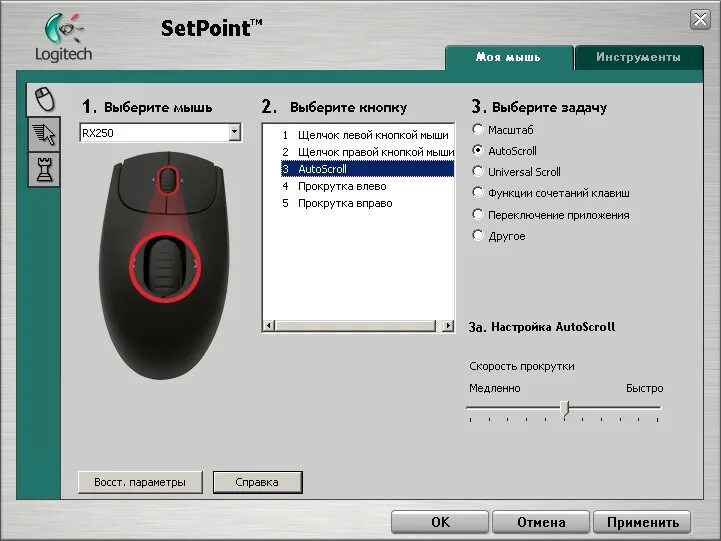Screen dimensions: 721x541
Task: Confirm with the OK button
Action: point(440,522)
